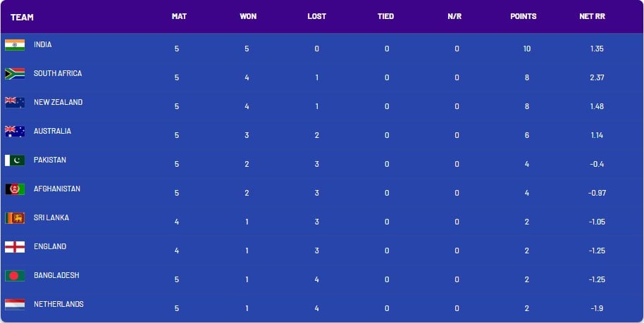Image resolution: width=644 pixels, height=323 pixels.
Task: Click the WON column header
Action: tap(248, 16)
